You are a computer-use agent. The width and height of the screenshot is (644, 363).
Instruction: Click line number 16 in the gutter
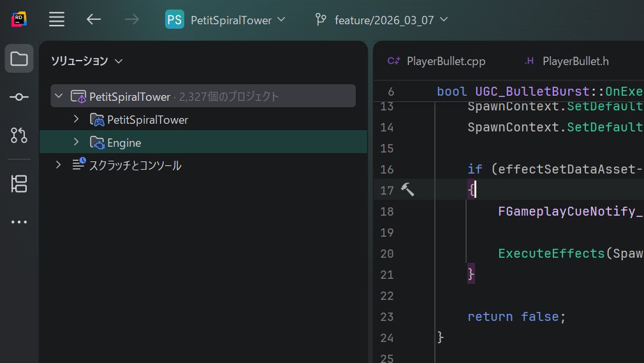click(386, 169)
